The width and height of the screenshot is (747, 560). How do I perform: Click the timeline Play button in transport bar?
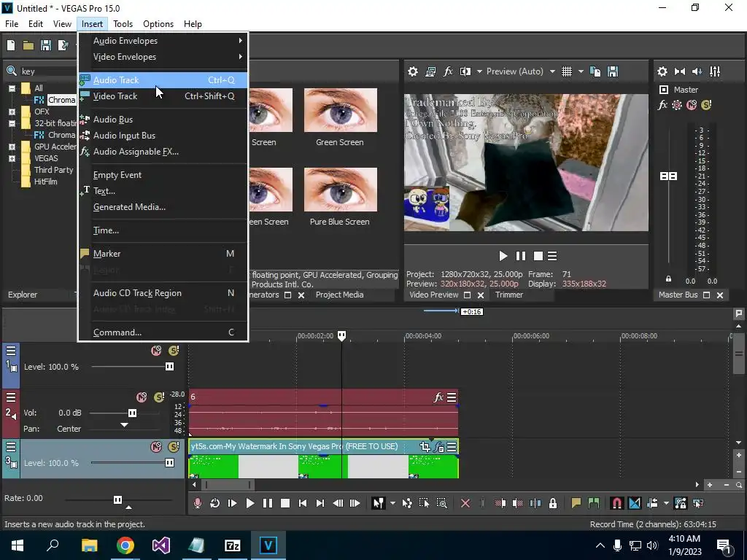(x=249, y=503)
